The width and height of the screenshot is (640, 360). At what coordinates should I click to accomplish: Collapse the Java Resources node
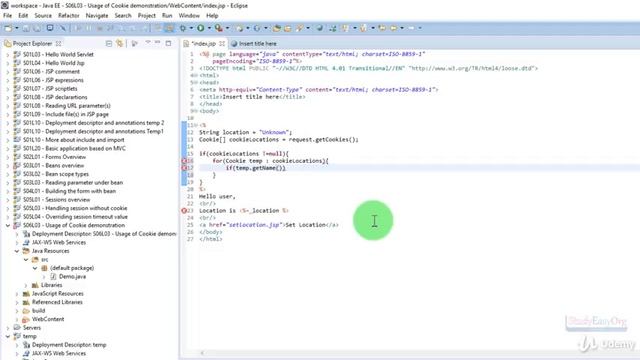click(17, 251)
